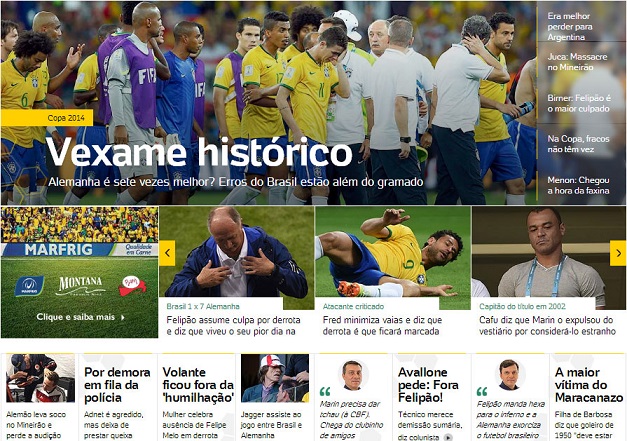
Task: Click the right carousel arrow button
Action: pyautogui.click(x=618, y=253)
